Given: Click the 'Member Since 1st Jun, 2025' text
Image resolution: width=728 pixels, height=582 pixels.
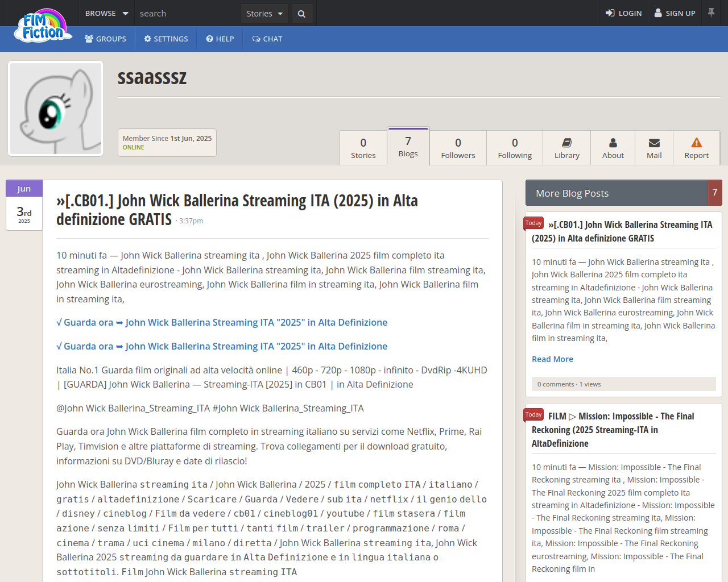Looking at the screenshot, I should click(x=167, y=138).
